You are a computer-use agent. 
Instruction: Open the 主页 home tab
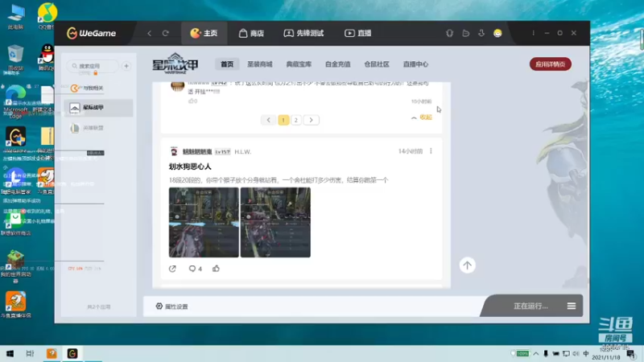click(204, 33)
